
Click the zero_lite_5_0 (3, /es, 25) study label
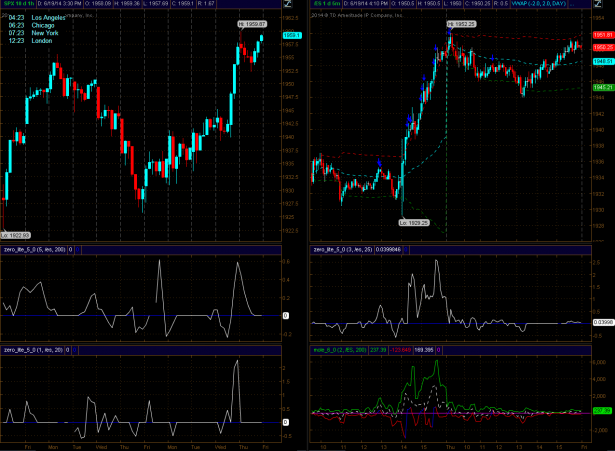coord(343,248)
